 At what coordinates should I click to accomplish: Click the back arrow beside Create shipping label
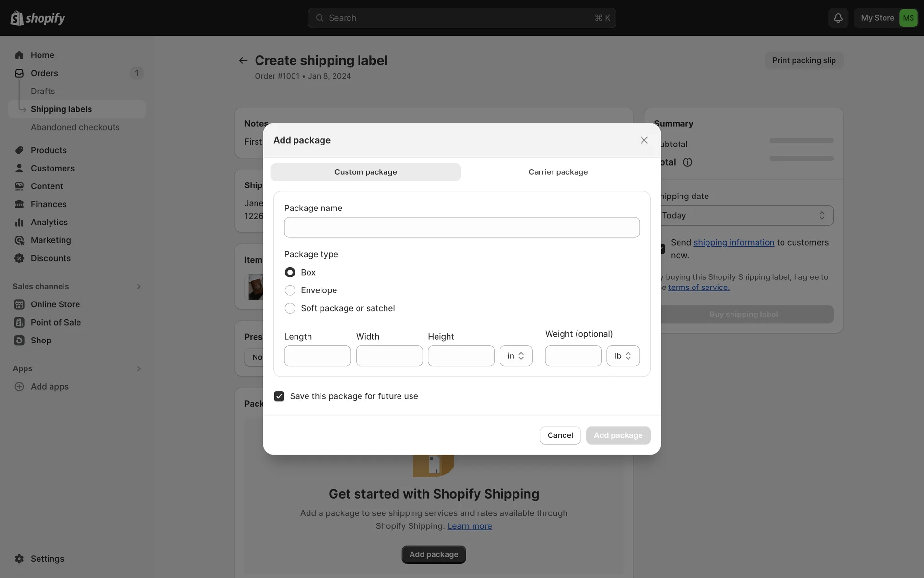243,60
